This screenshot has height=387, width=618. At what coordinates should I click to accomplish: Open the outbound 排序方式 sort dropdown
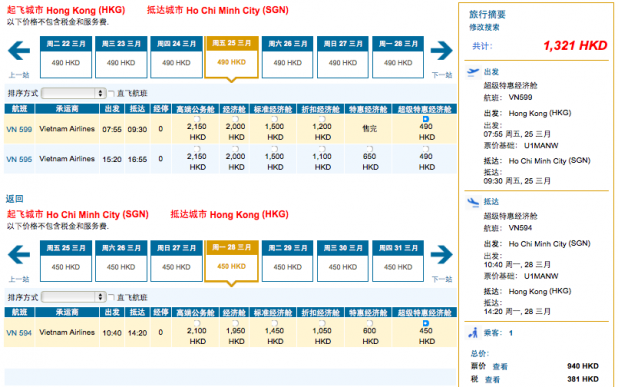73,93
